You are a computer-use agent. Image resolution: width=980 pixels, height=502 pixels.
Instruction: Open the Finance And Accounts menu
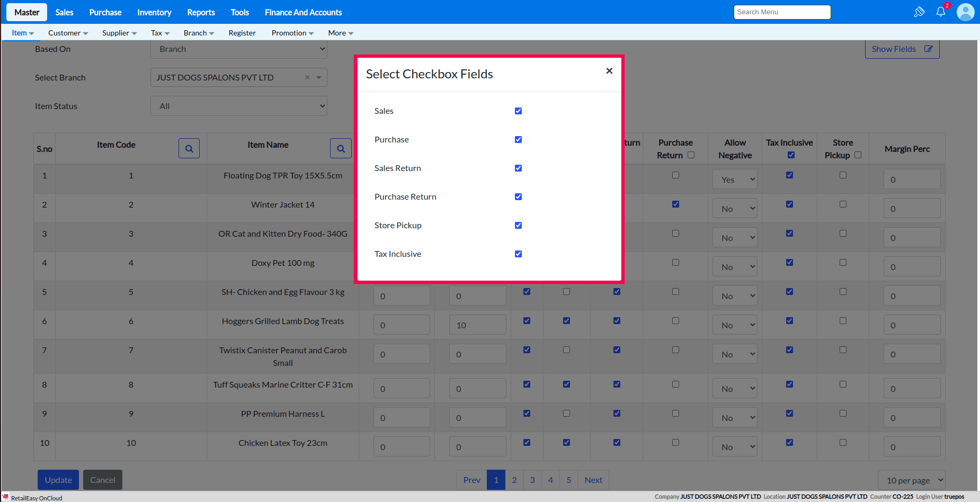click(303, 12)
